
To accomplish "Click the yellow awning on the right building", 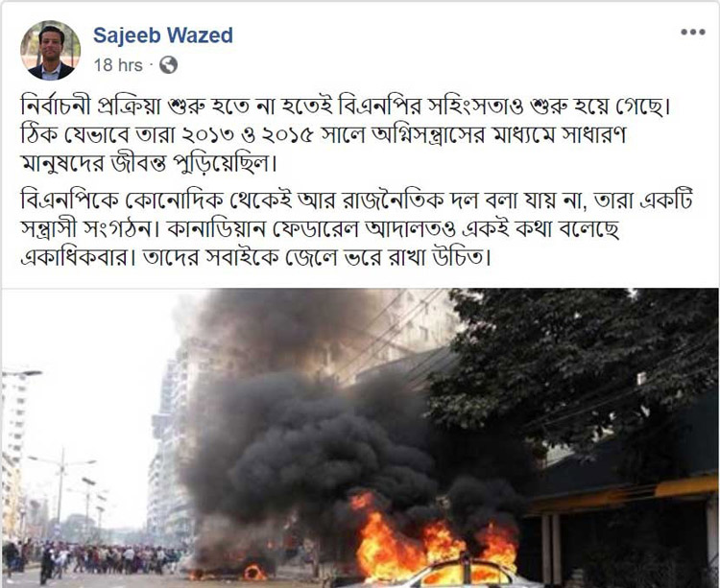I will click(686, 487).
